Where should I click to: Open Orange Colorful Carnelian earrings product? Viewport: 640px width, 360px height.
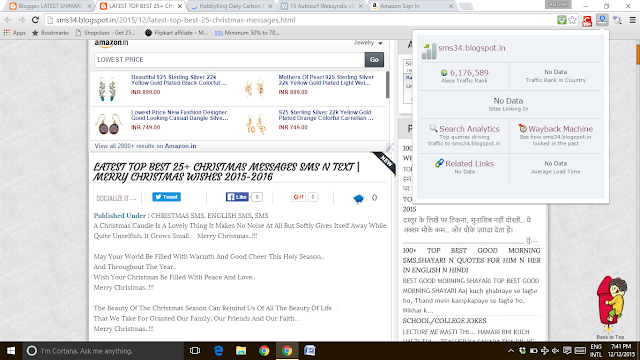click(x=326, y=115)
